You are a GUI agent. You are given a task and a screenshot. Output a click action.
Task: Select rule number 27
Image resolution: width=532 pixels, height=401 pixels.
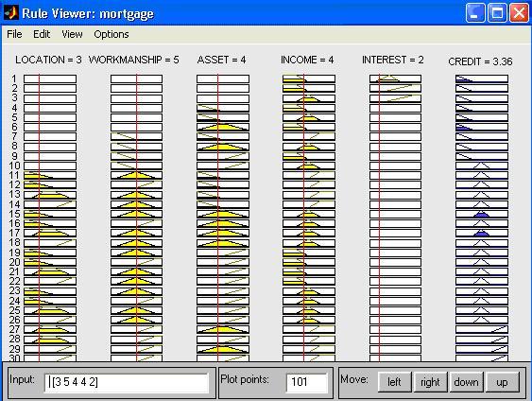pyautogui.click(x=14, y=329)
